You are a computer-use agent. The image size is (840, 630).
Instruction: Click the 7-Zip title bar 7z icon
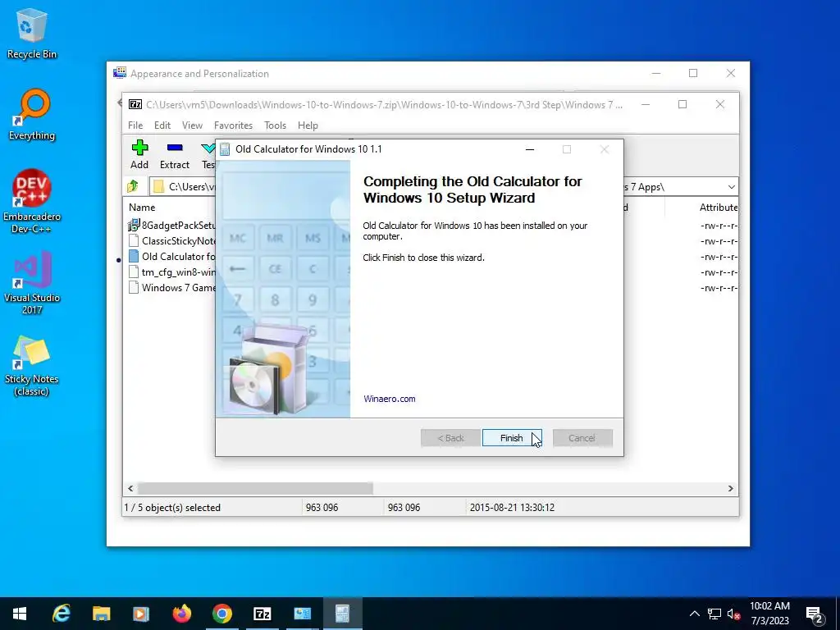[135, 104]
